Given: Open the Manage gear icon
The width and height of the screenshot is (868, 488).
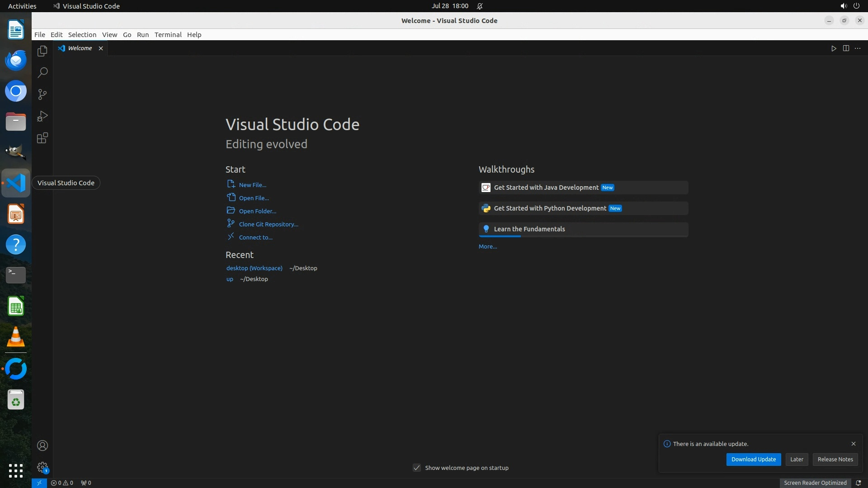Looking at the screenshot, I should 42,467.
